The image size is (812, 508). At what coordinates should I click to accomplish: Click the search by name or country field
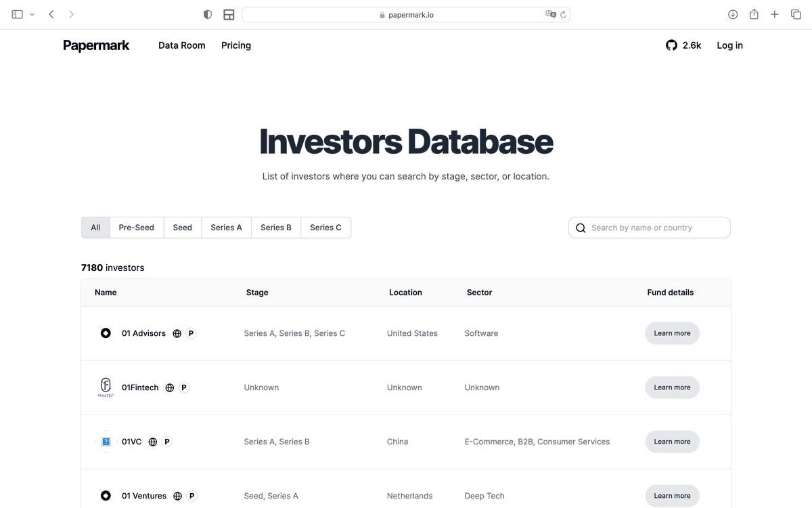click(x=649, y=227)
